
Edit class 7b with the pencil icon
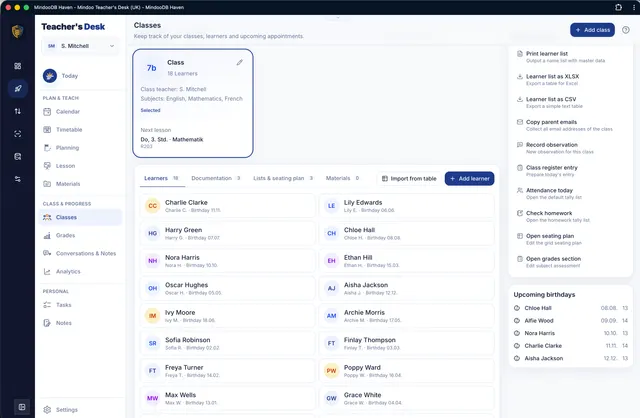coord(240,62)
